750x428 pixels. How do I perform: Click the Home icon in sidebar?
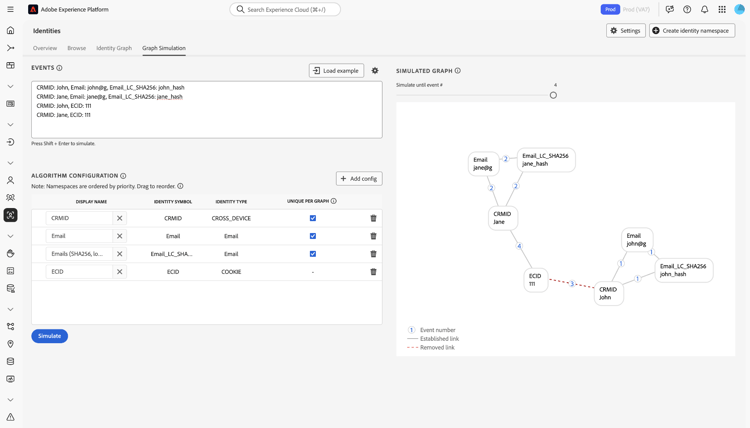(10, 30)
